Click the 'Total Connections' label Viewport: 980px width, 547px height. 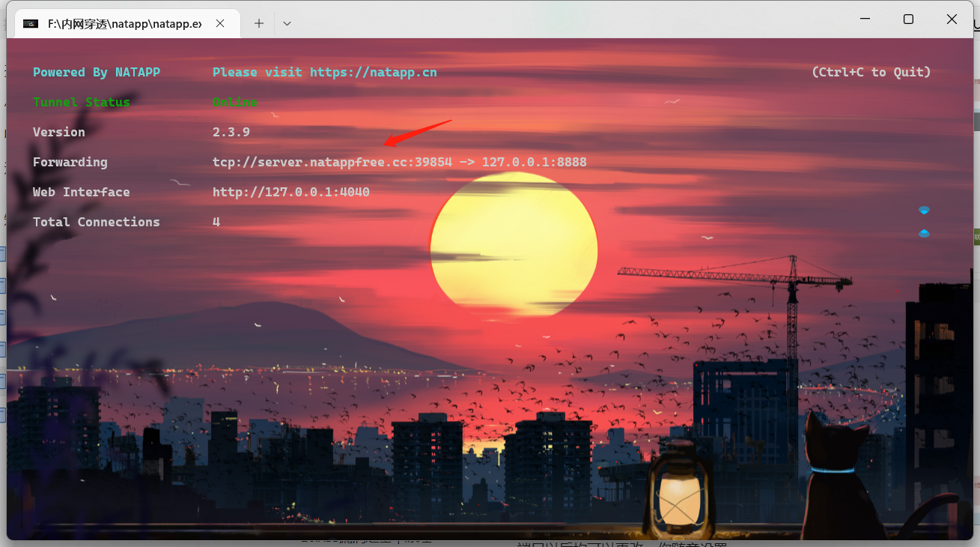pyautogui.click(x=97, y=222)
